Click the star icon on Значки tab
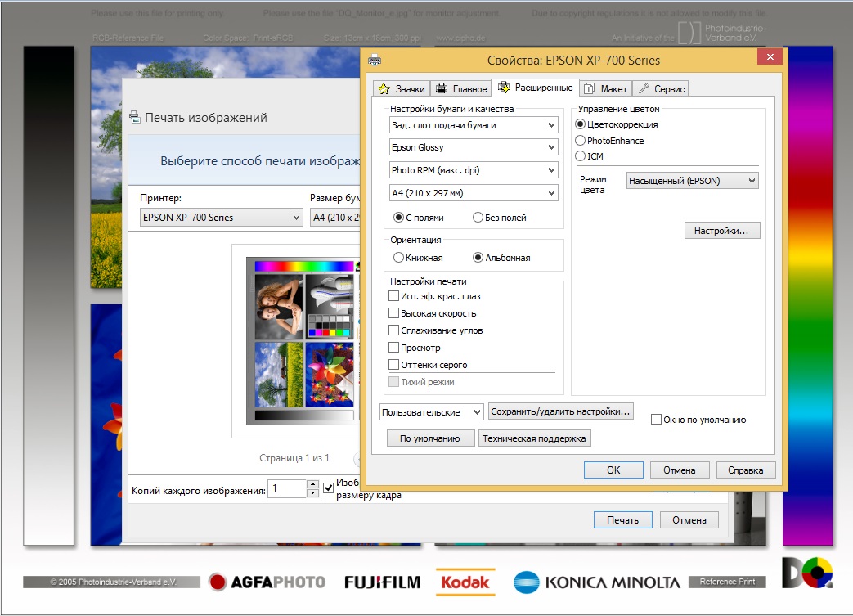Screen dimensions: 853x616 coord(384,88)
